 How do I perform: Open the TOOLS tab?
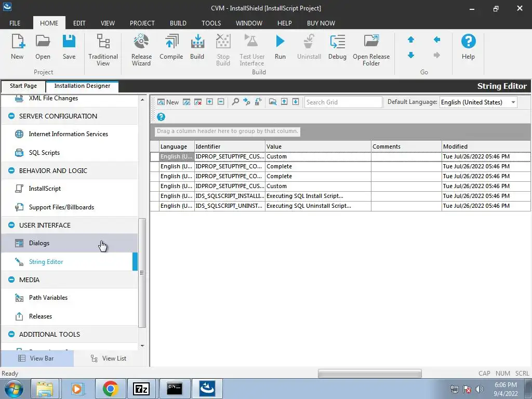click(211, 23)
